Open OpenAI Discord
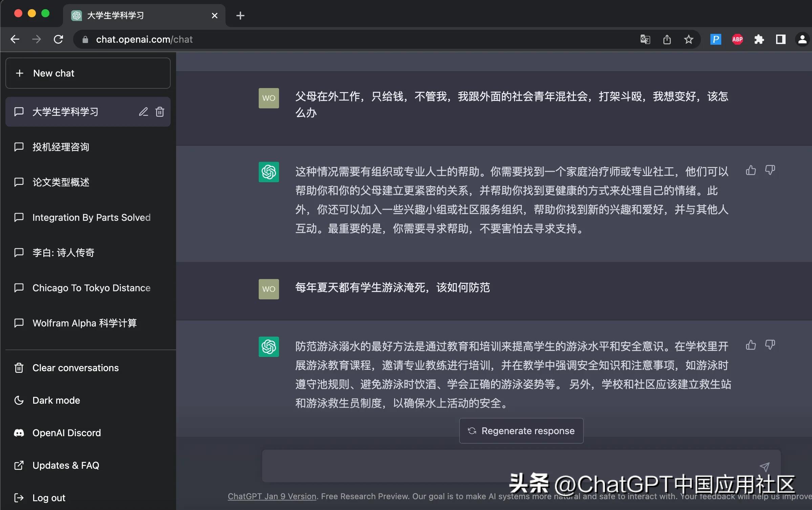Screen dimensions: 812x510 point(66,432)
